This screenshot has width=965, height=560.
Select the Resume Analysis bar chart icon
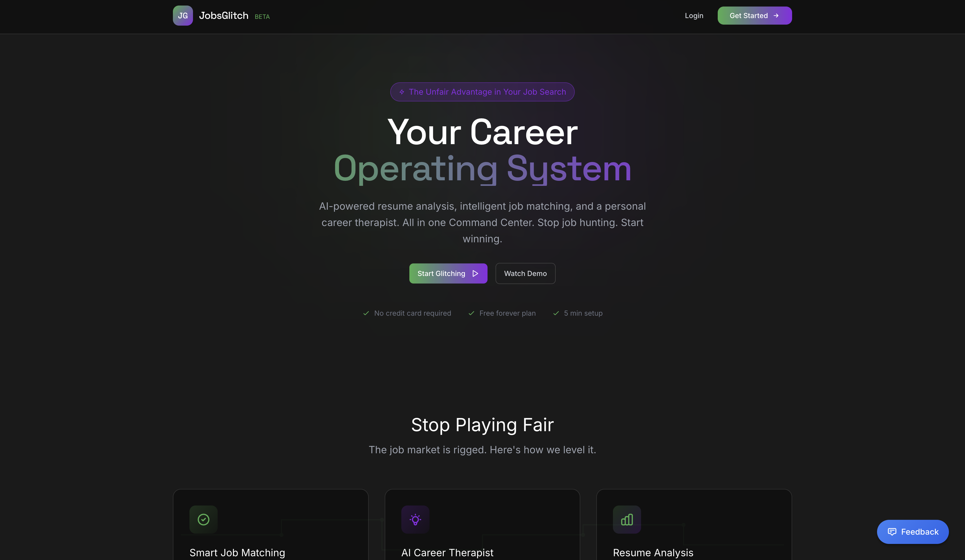[x=626, y=519]
